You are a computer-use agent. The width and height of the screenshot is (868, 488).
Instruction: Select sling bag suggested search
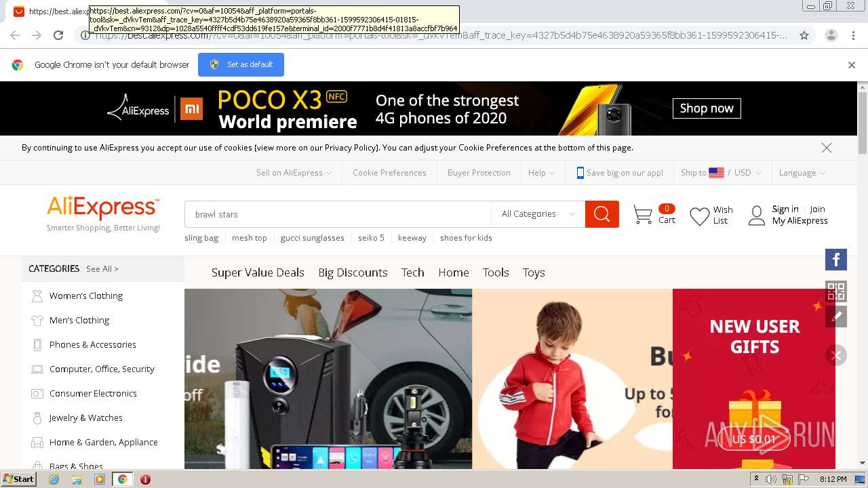click(x=201, y=238)
